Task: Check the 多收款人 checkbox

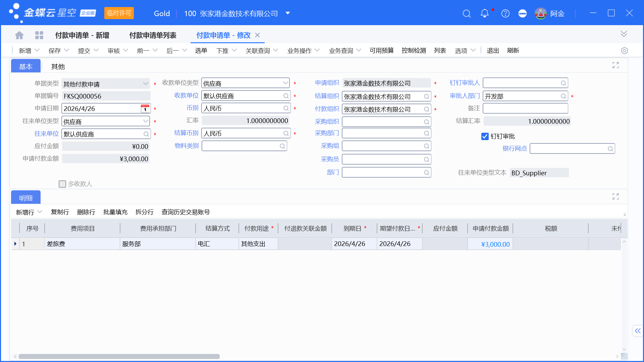Action: tap(62, 184)
